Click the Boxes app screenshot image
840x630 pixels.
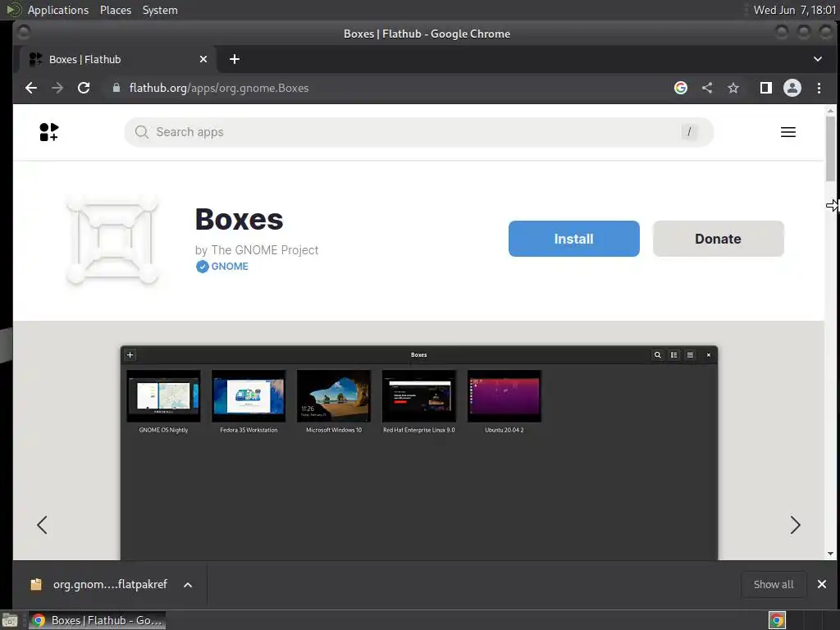coord(419,453)
